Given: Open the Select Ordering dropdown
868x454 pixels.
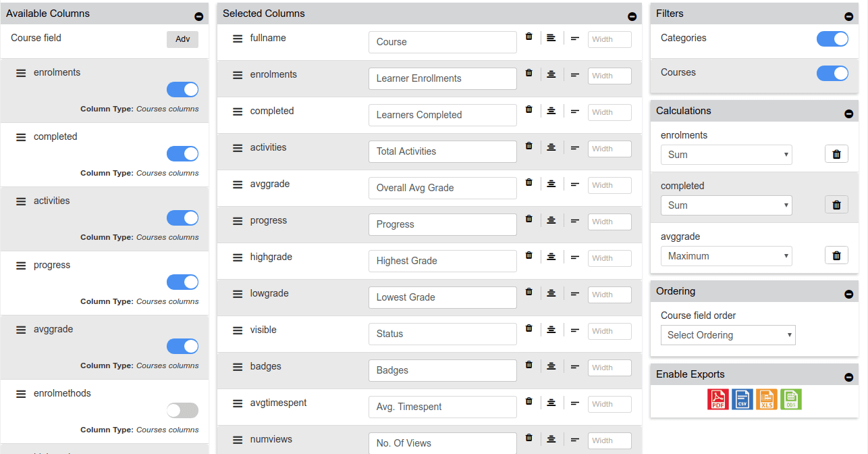Looking at the screenshot, I should (x=728, y=334).
